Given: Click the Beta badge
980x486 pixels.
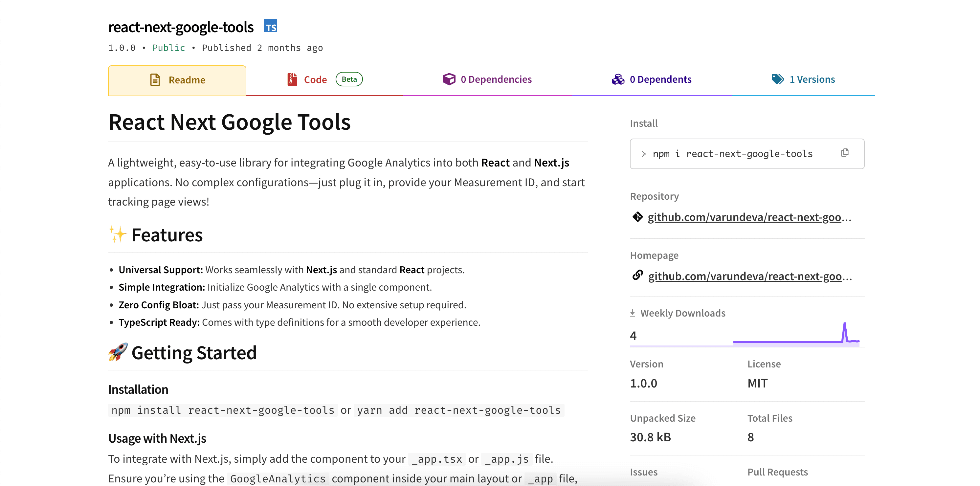Looking at the screenshot, I should pyautogui.click(x=349, y=79).
